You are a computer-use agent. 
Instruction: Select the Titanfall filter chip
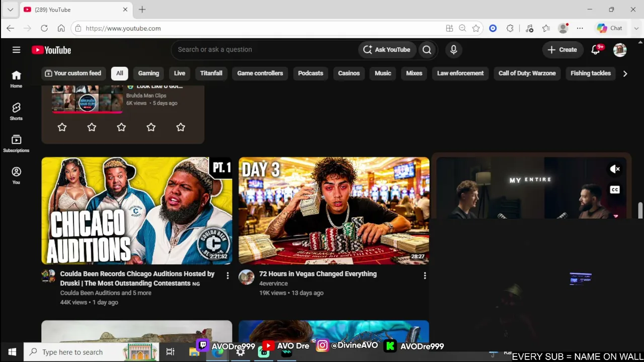tap(211, 73)
